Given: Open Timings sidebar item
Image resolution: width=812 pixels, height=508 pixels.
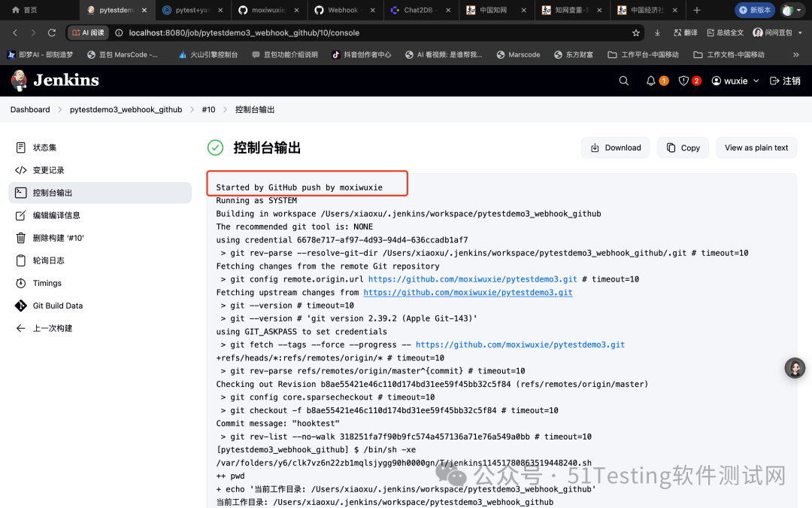Looking at the screenshot, I should coord(100,283).
